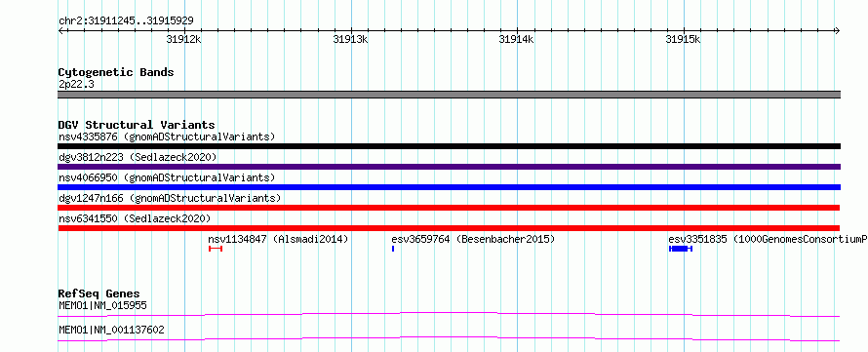Click the chr2:31911245..31915929 coordinates text

(x=126, y=20)
